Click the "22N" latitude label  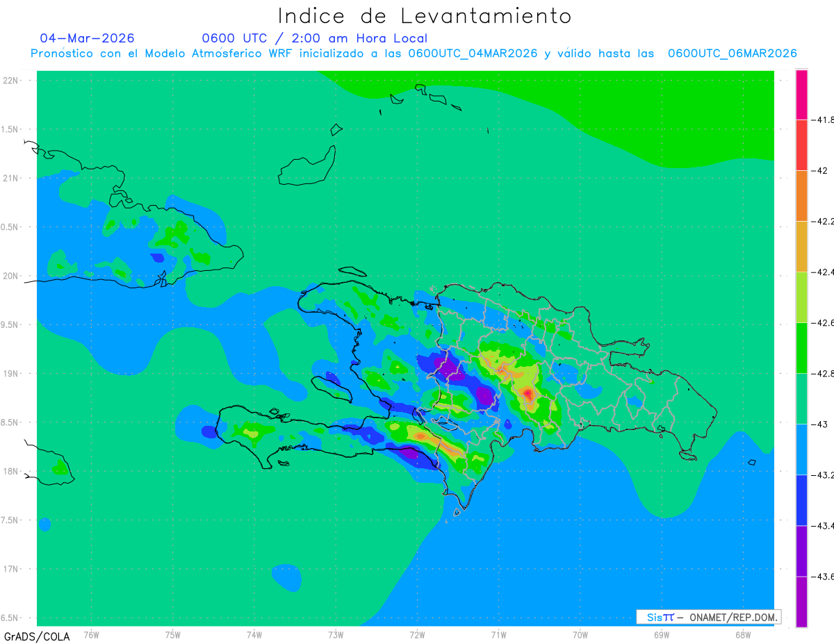coord(11,81)
